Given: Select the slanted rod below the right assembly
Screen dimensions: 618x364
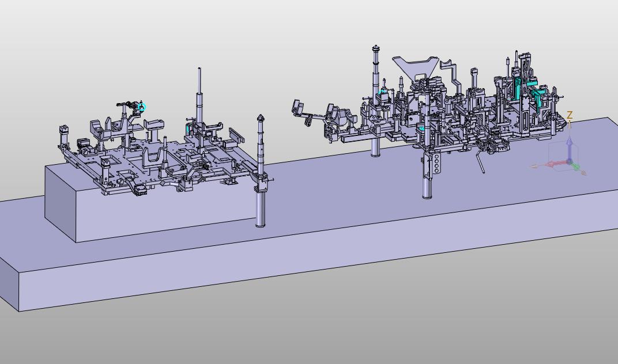Looking at the screenshot, I should (480, 162).
